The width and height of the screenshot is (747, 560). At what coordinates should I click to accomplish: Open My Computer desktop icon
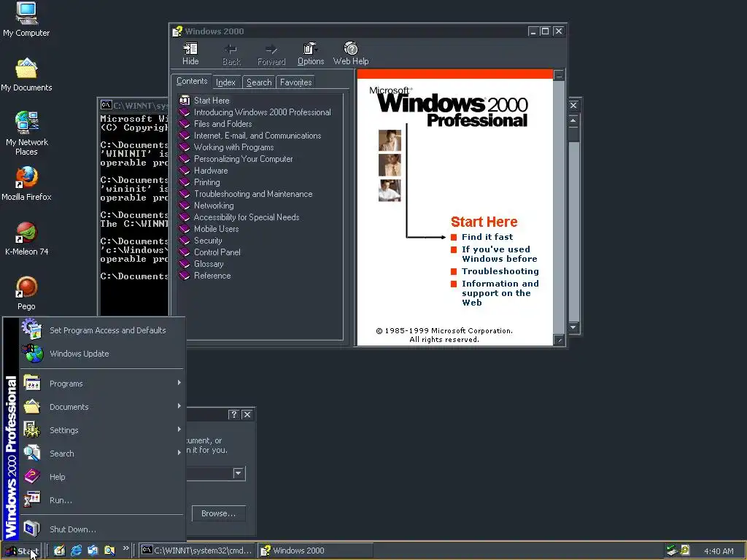(x=26, y=13)
